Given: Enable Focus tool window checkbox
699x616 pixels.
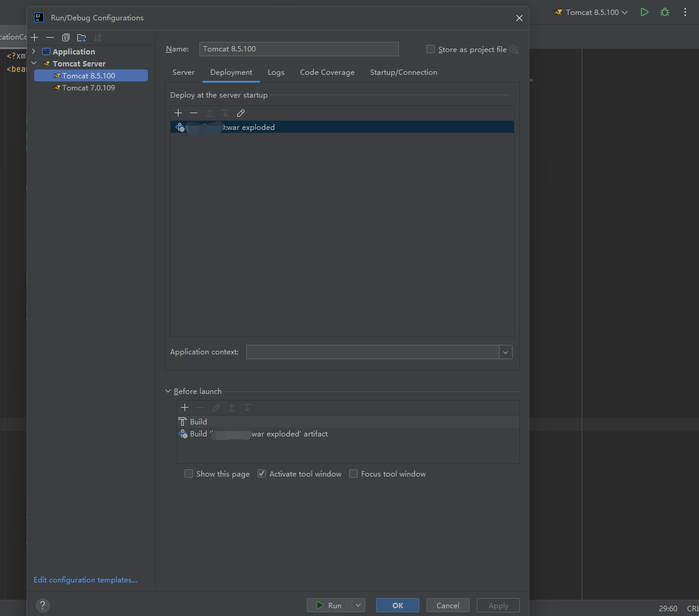Looking at the screenshot, I should click(353, 474).
